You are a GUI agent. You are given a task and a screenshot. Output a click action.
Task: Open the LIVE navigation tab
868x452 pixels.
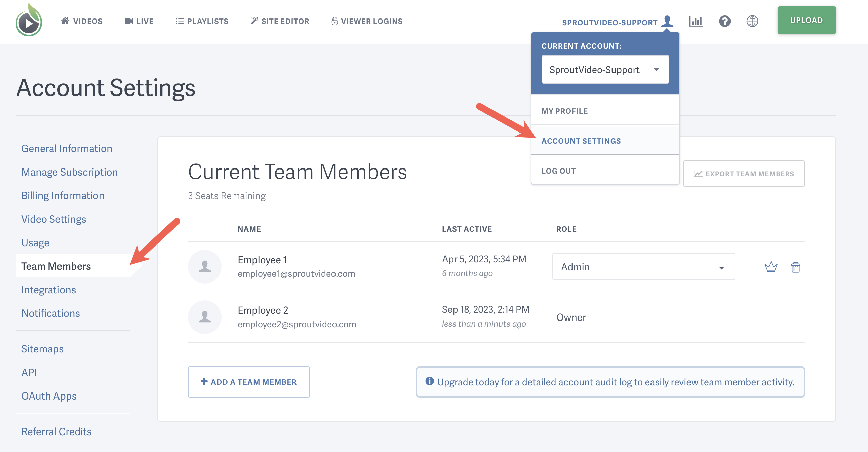coord(139,21)
